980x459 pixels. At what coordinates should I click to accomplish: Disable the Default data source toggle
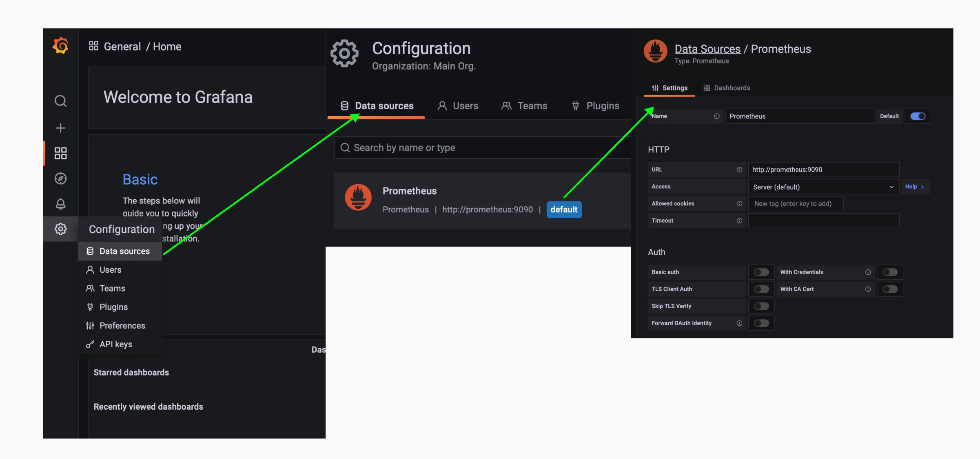pos(918,116)
